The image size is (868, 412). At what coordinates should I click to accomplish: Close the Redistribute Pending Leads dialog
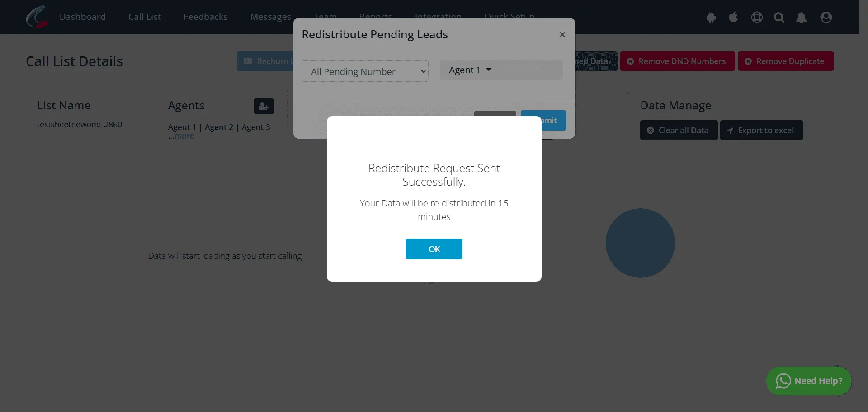pyautogui.click(x=562, y=34)
